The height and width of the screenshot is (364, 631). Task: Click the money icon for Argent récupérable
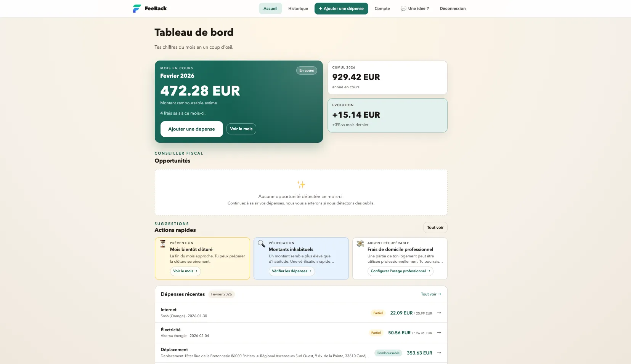[x=360, y=244]
